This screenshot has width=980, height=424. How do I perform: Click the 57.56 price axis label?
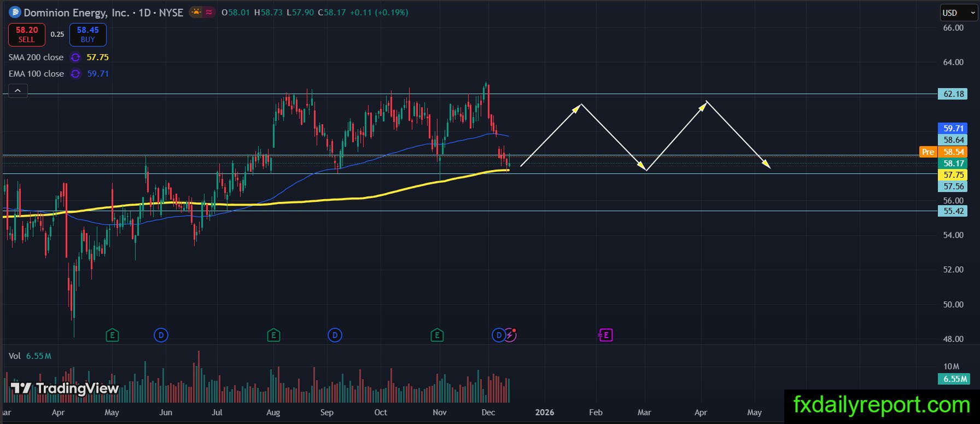pos(953,187)
